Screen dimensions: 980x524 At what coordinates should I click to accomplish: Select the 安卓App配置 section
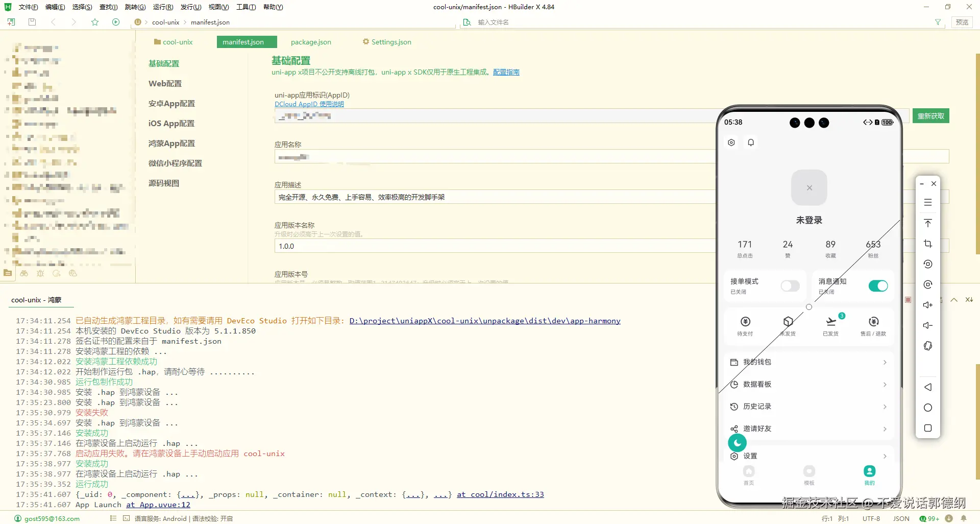[x=171, y=103]
